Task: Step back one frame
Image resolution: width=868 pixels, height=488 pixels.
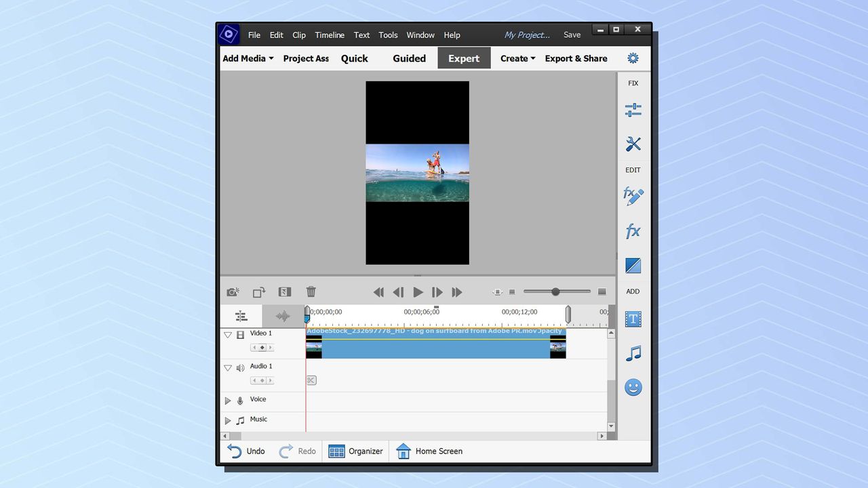Action: [398, 292]
